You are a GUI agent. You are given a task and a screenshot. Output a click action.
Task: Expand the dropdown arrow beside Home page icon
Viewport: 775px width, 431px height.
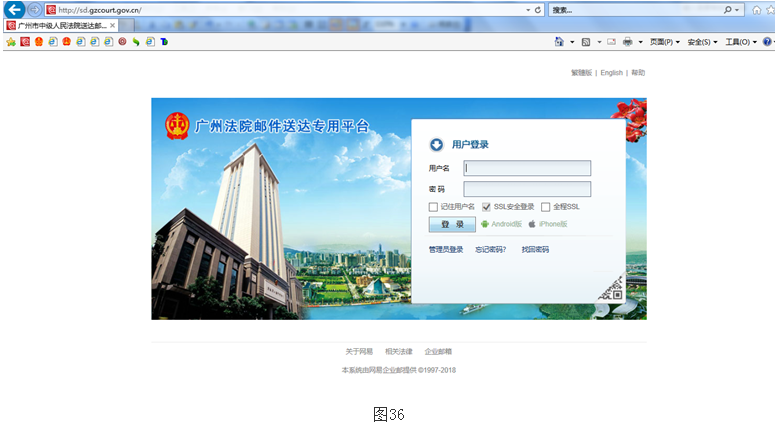pos(572,42)
